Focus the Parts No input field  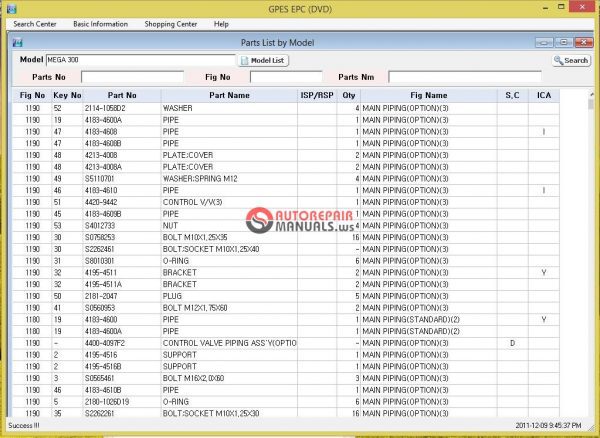[x=132, y=77]
